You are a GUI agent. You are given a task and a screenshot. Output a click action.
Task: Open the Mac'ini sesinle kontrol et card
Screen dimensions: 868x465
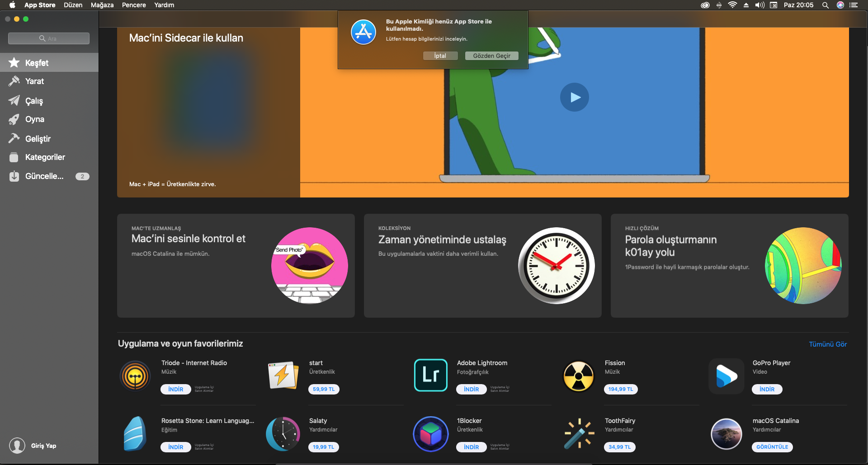point(236,266)
